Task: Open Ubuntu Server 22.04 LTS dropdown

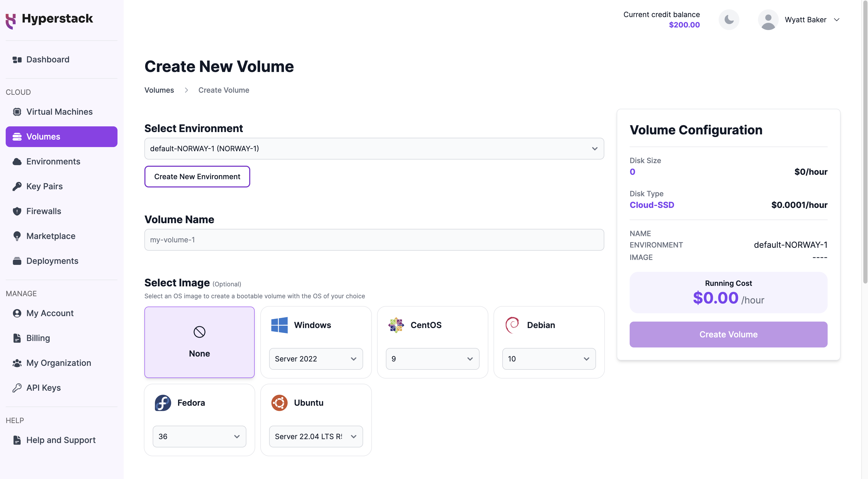Action: click(316, 437)
